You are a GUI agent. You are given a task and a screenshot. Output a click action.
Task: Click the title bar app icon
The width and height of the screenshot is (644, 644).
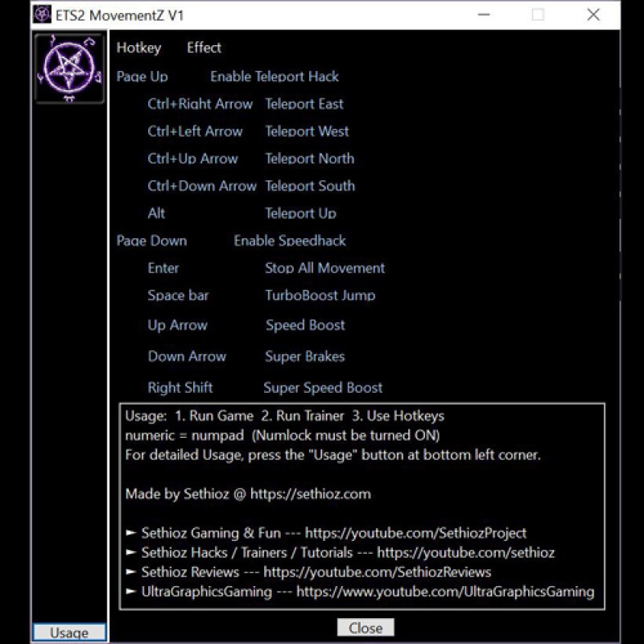(43, 14)
